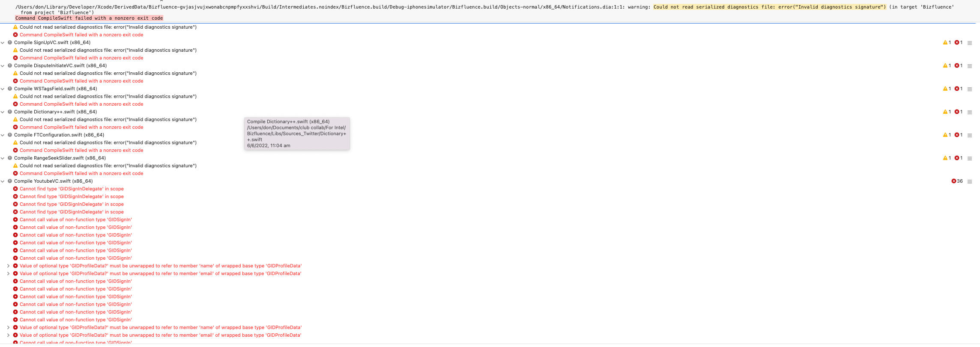Expand the first 'name' GIDProfileData optional error
Viewport: 980px width, 347px height.
(8, 266)
